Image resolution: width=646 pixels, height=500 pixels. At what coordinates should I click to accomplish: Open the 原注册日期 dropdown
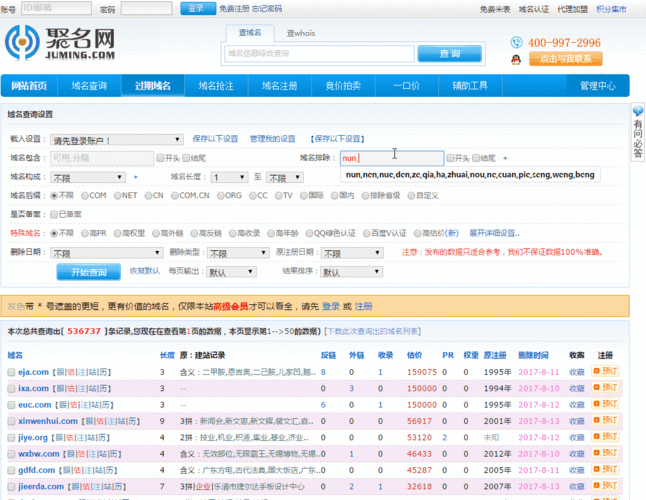(x=352, y=253)
